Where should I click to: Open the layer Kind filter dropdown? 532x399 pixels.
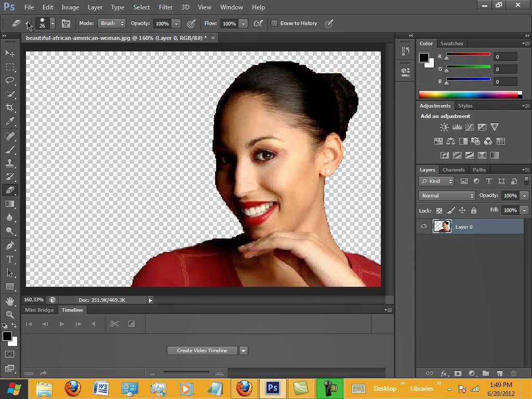click(436, 181)
